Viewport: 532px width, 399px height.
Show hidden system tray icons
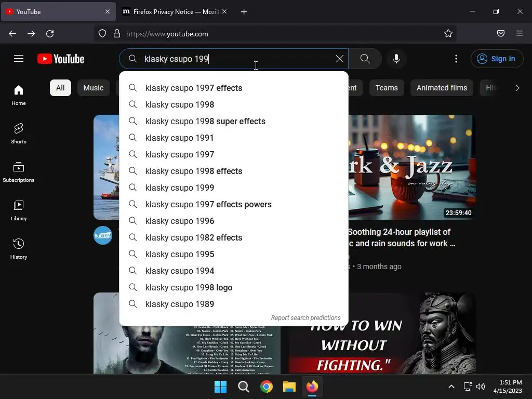451,387
